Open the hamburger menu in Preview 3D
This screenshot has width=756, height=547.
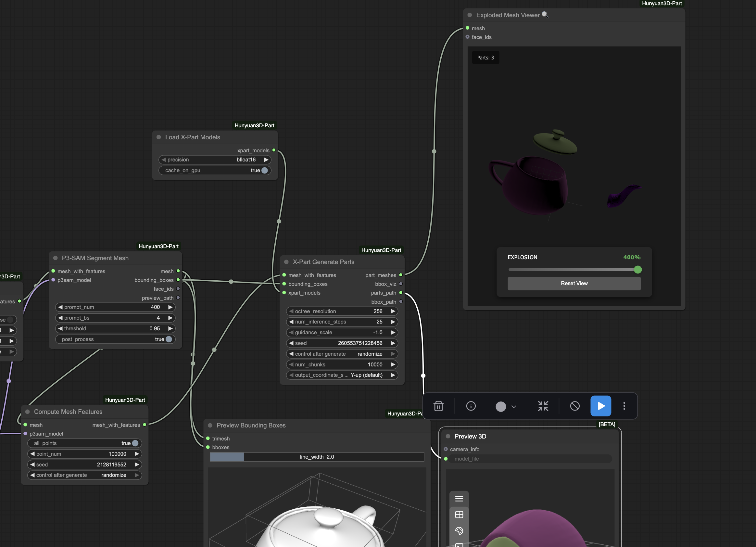(459, 499)
